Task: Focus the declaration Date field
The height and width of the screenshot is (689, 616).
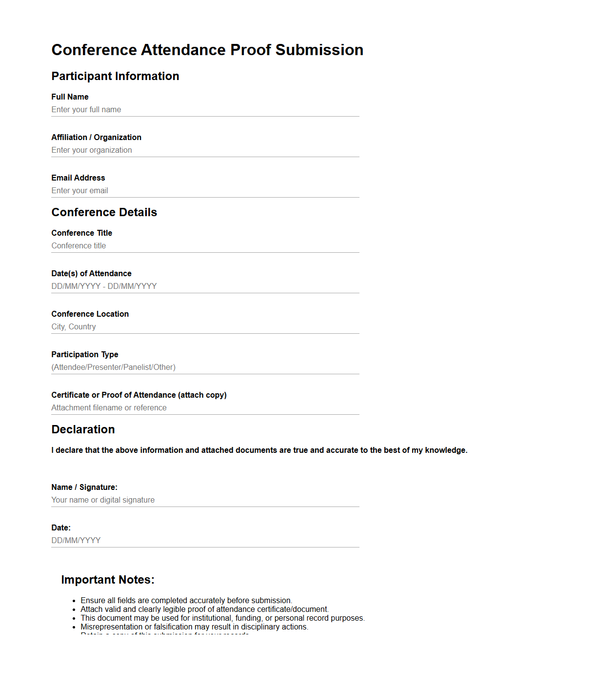Action: (x=205, y=541)
